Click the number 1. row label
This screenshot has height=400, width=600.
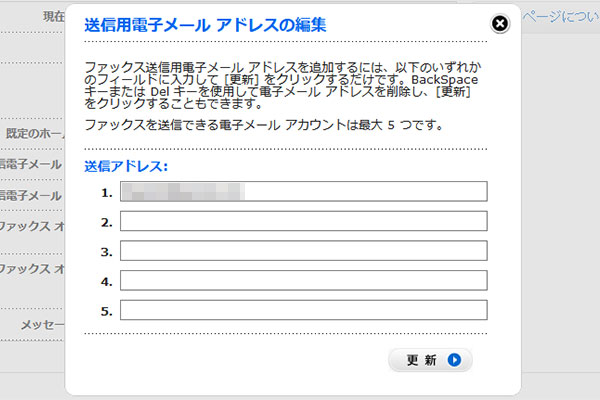coord(106,191)
